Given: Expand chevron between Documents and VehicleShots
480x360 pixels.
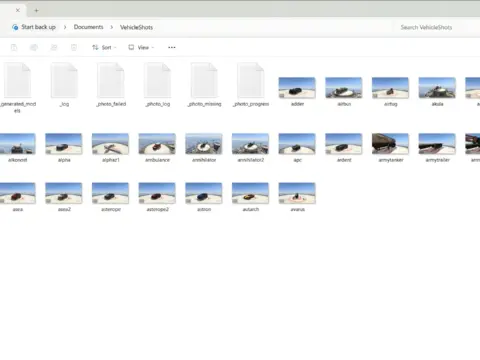Looking at the screenshot, I should coord(112,27).
